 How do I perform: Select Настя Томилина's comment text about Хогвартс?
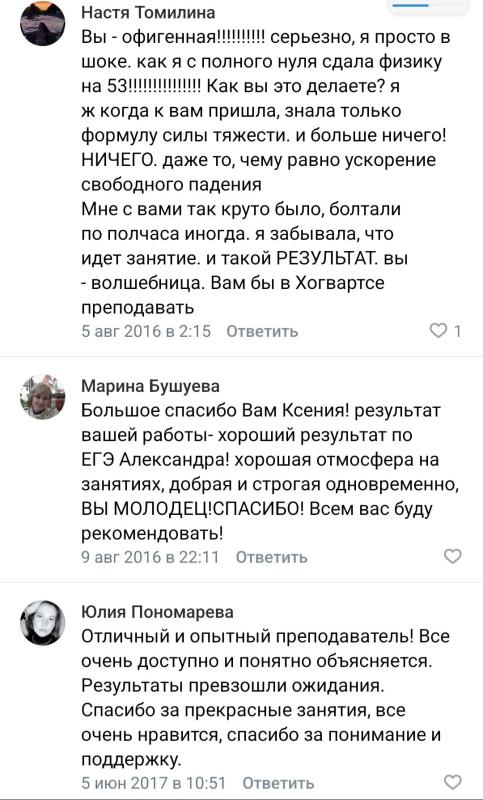click(x=266, y=173)
